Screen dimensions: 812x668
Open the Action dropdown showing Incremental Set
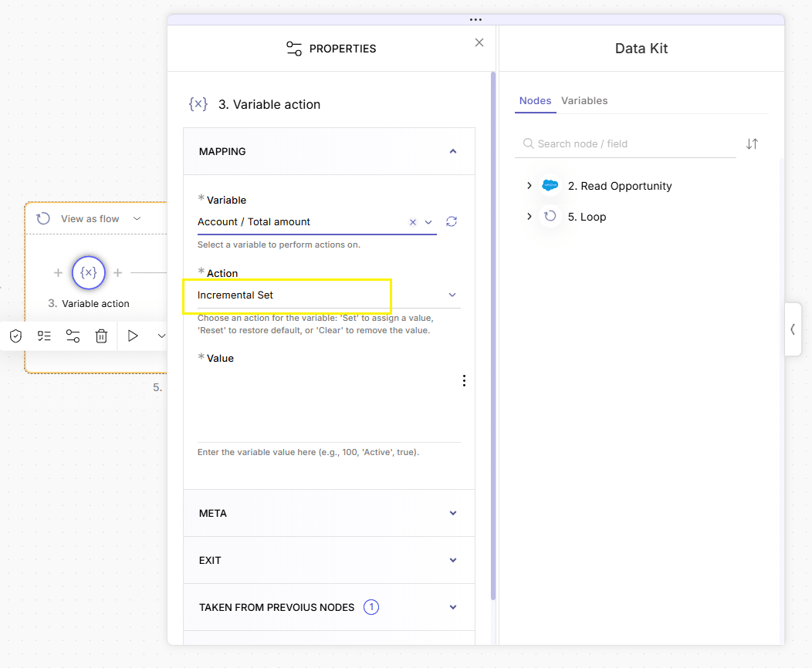(329, 295)
